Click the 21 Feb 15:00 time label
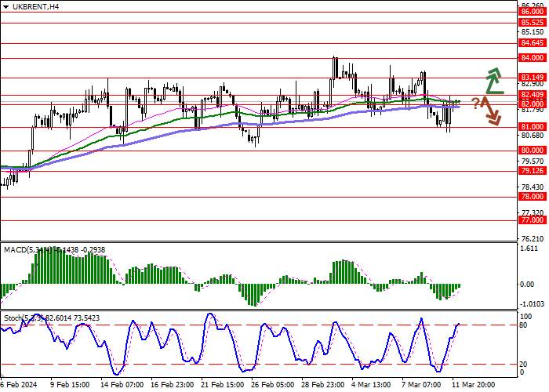549x392 pixels. [222, 385]
